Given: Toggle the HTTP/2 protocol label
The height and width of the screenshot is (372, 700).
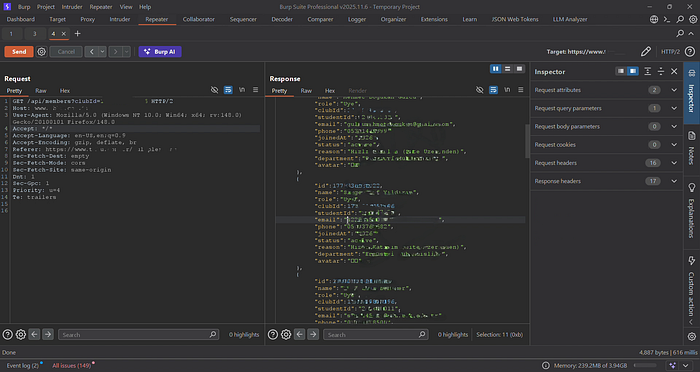Looking at the screenshot, I should (x=670, y=52).
